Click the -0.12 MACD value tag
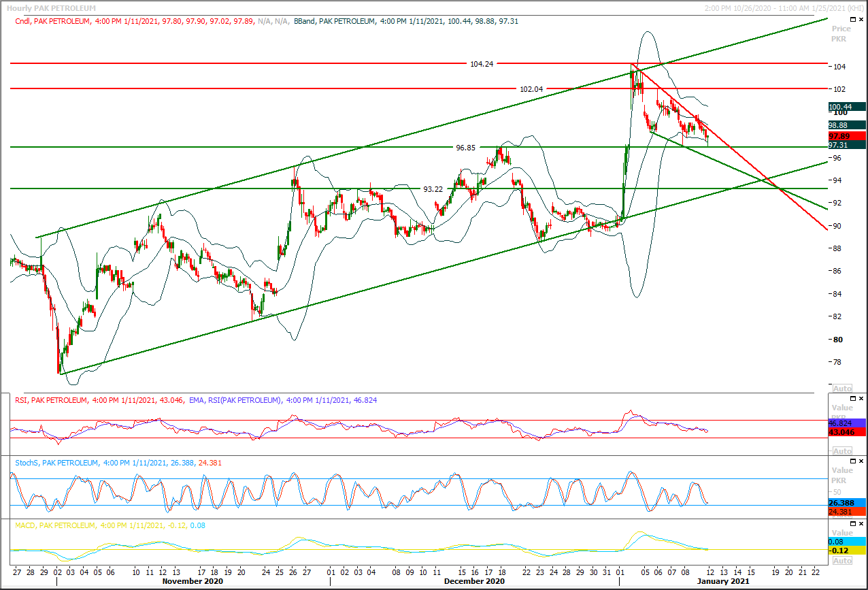The image size is (868, 590). pos(846,550)
